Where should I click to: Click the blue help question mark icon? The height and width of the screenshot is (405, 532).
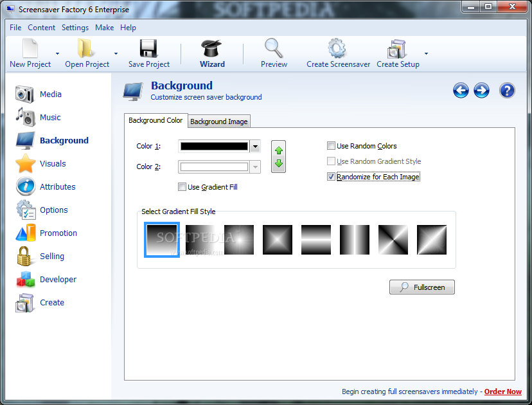click(507, 91)
